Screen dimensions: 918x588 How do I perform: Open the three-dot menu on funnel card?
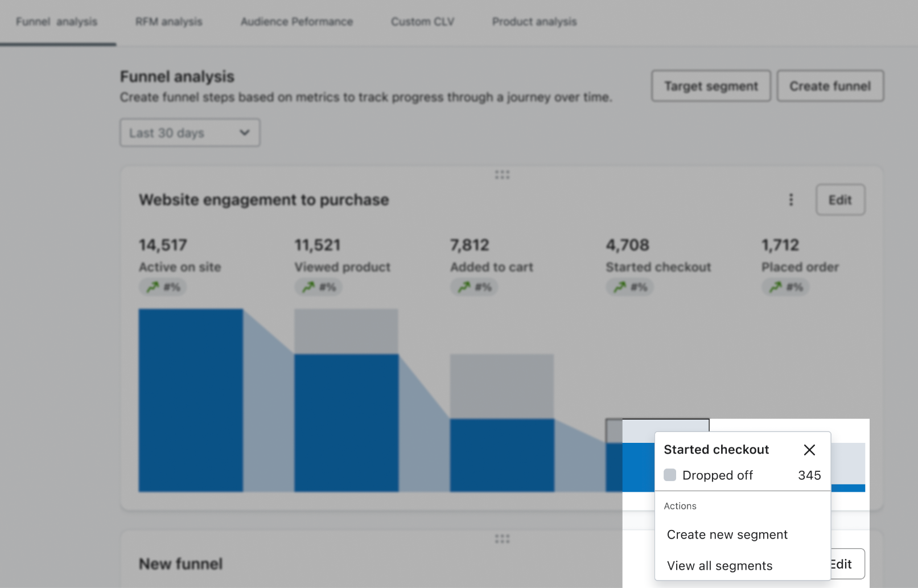tap(791, 200)
